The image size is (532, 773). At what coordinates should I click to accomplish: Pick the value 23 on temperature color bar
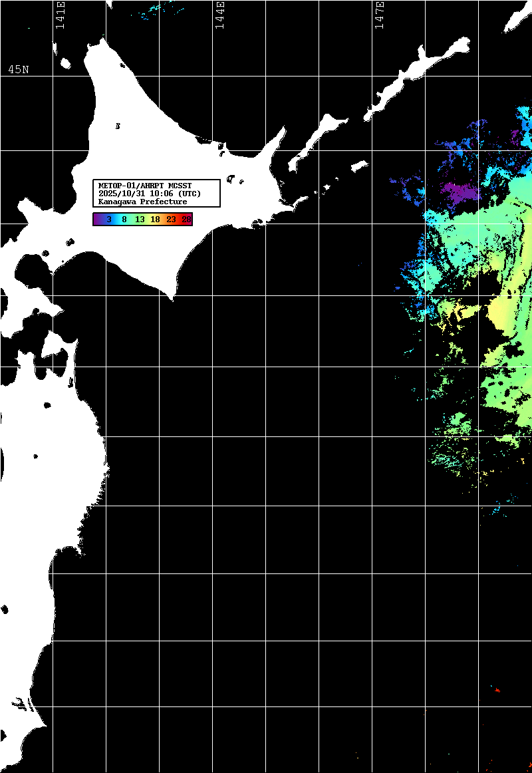[171, 219]
